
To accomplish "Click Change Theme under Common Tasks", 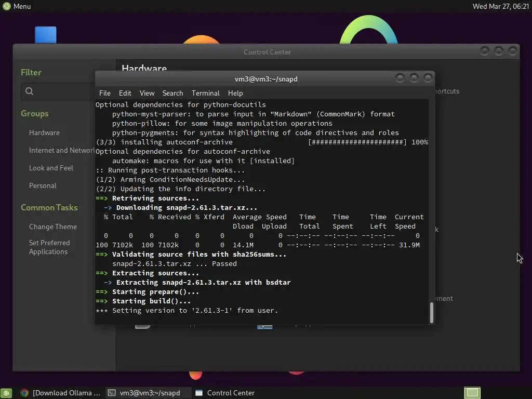I will pyautogui.click(x=53, y=227).
